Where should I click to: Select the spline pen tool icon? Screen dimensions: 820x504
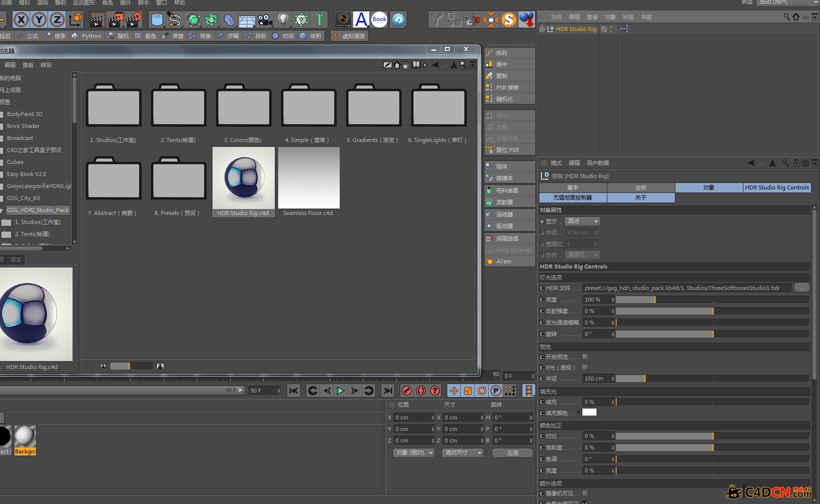175,20
